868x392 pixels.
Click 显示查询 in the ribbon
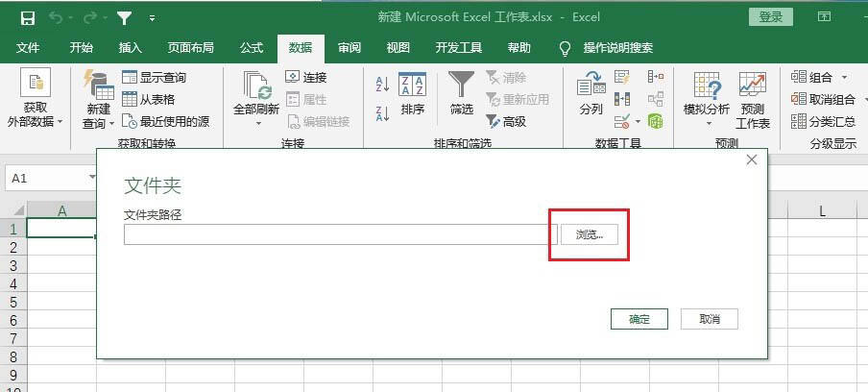click(x=155, y=78)
